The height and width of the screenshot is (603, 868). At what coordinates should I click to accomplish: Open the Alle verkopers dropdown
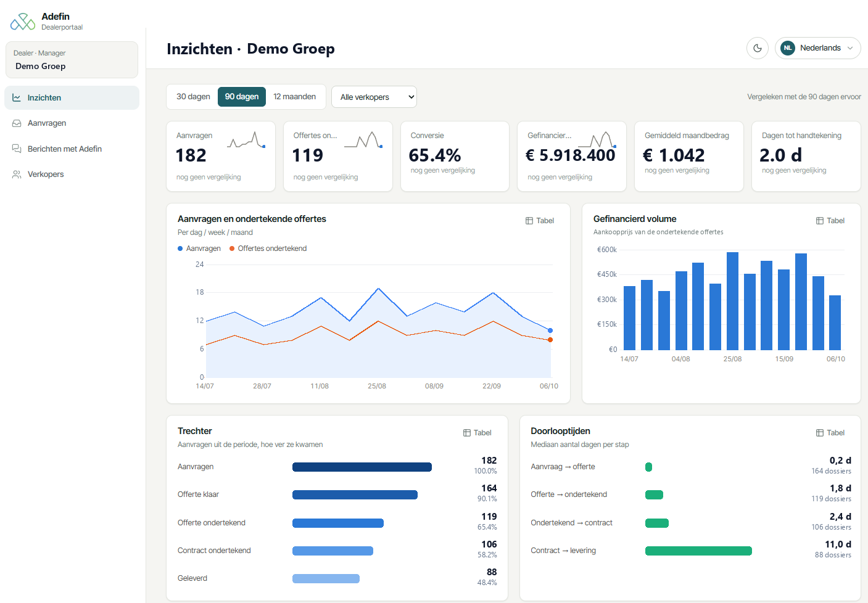pyautogui.click(x=374, y=97)
